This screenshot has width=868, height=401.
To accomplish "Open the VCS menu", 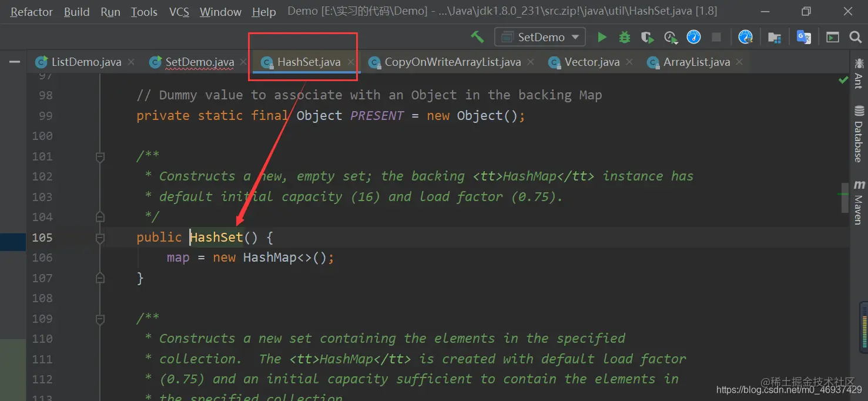I will [179, 12].
